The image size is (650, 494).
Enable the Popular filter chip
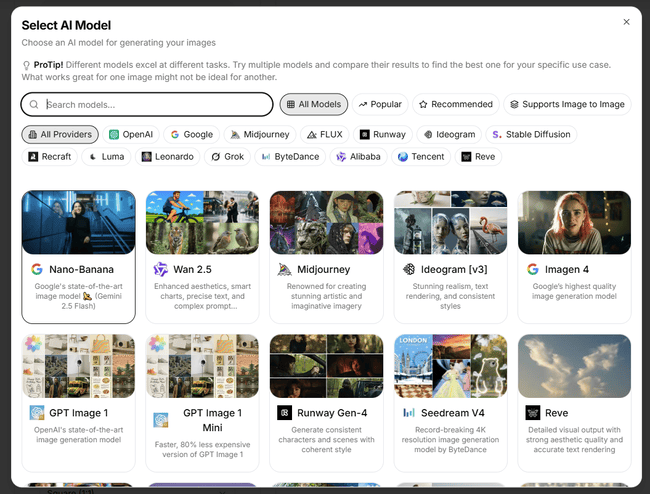coord(380,104)
